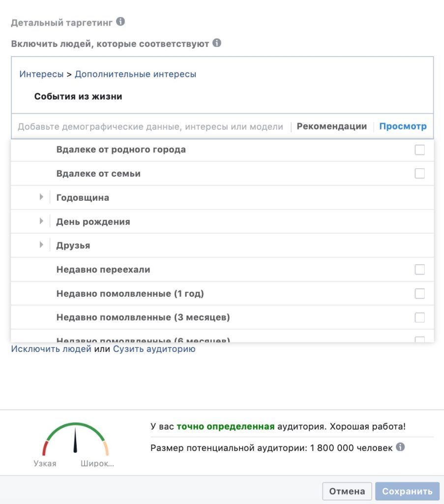The height and width of the screenshot is (504, 444).
Task: Click the demographics search input field
Action: pyautogui.click(x=148, y=126)
